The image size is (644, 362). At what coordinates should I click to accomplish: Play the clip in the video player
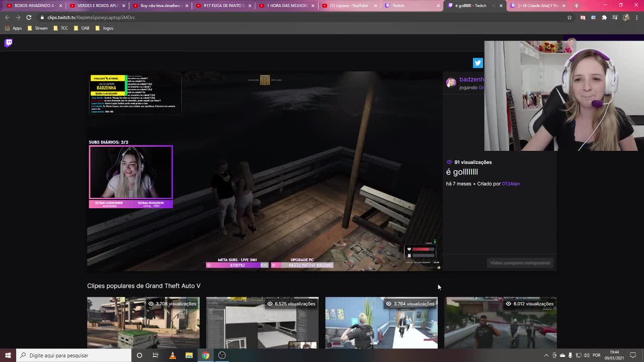[x=265, y=171]
